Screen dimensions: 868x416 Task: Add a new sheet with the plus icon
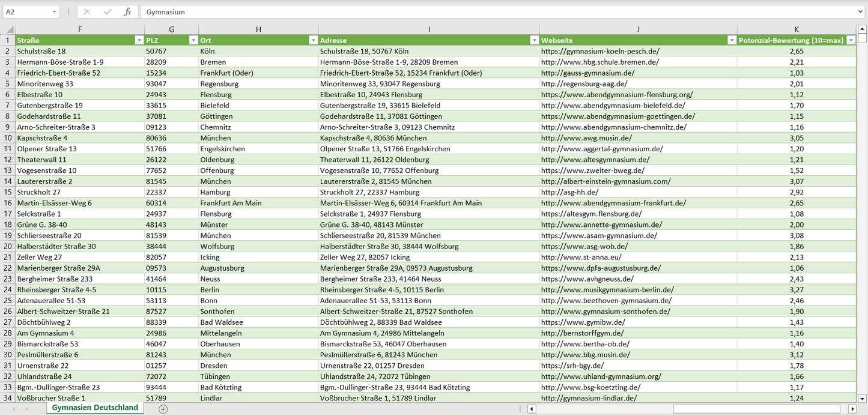tap(163, 409)
